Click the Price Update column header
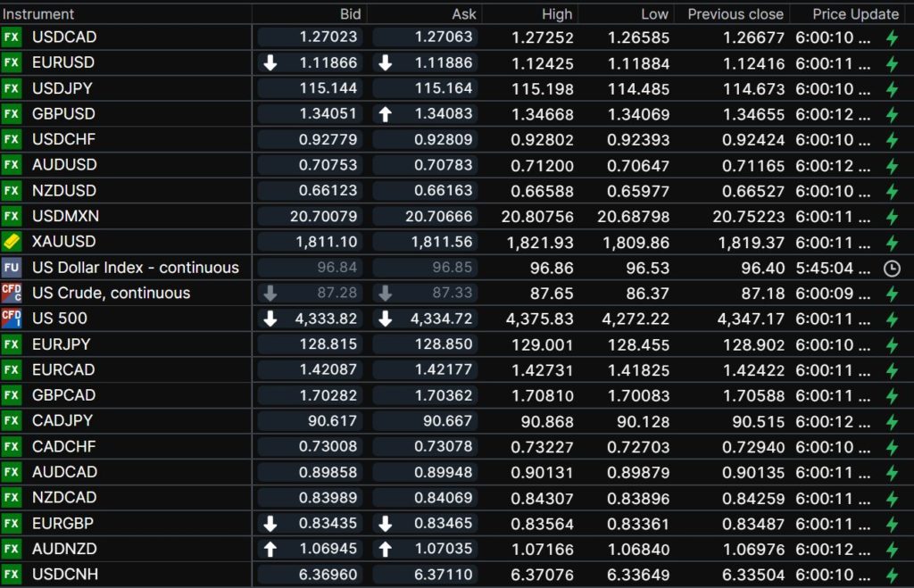This screenshot has height=588, width=914. coord(855,14)
